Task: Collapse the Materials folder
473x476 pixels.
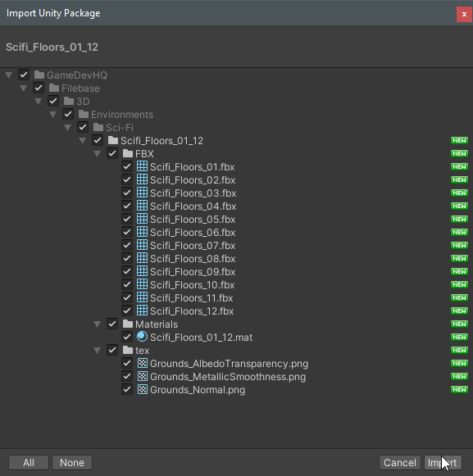Action: 97,324
